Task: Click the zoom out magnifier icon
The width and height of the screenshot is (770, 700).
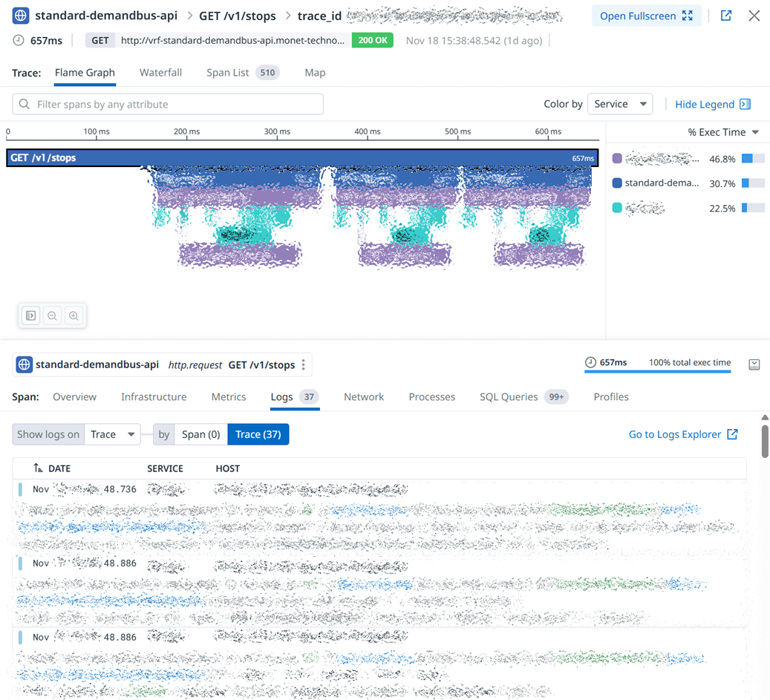Action: pyautogui.click(x=52, y=315)
